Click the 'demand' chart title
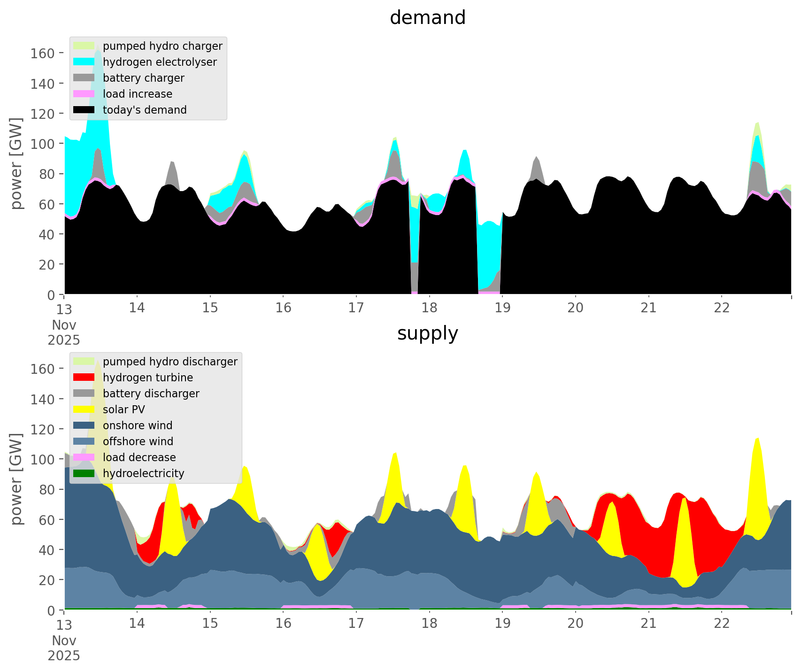The height and width of the screenshot is (672, 801). tap(427, 18)
